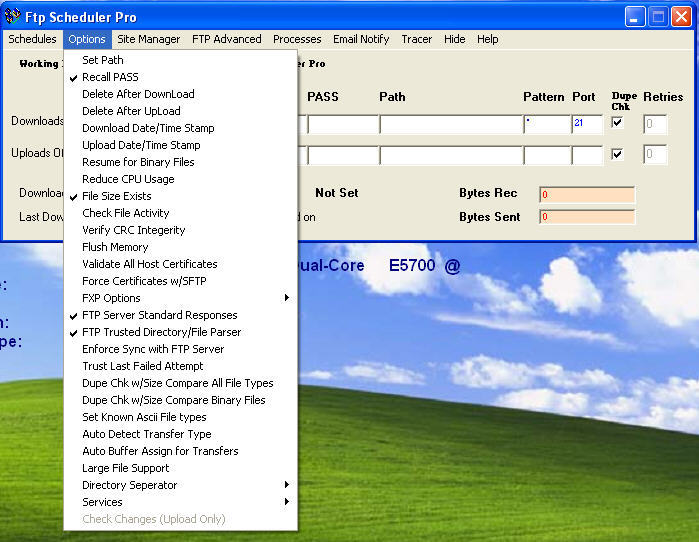
Task: Enable Delete After UpLoad
Action: 181,111
